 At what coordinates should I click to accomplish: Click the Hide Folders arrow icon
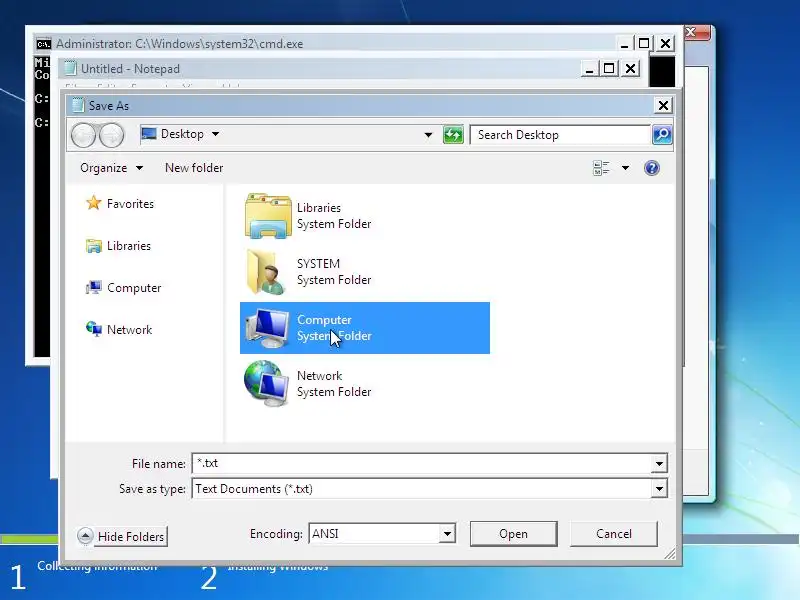(85, 536)
